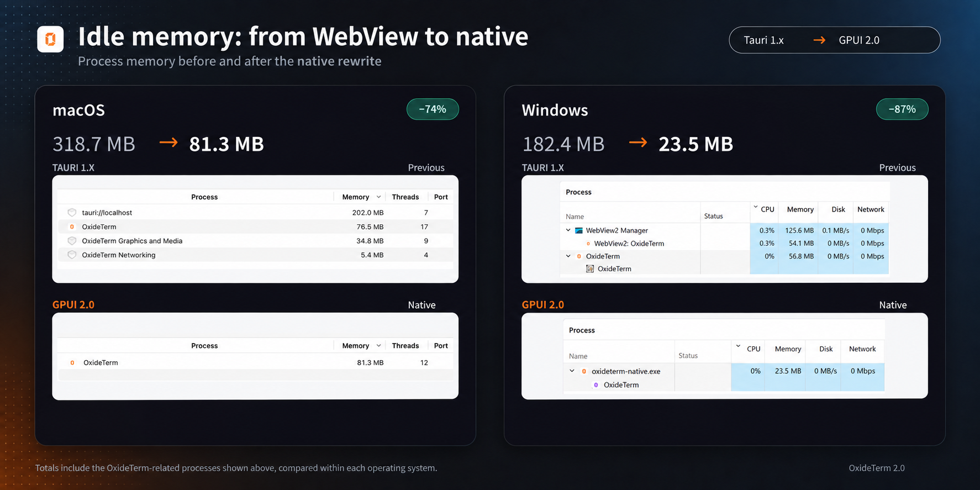
Task: Click the Network column header in the Windows GPUI table
Action: pyautogui.click(x=862, y=349)
